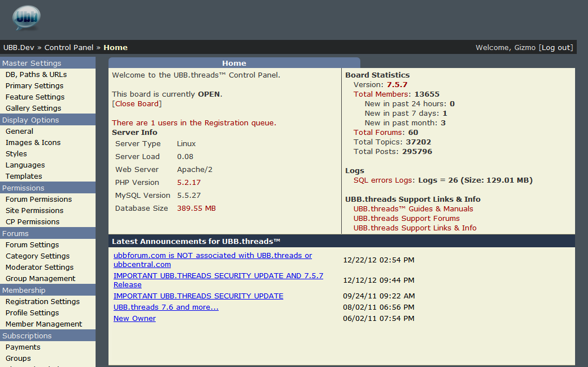Open Profile Settings page
The height and width of the screenshot is (367, 588).
[32, 312]
